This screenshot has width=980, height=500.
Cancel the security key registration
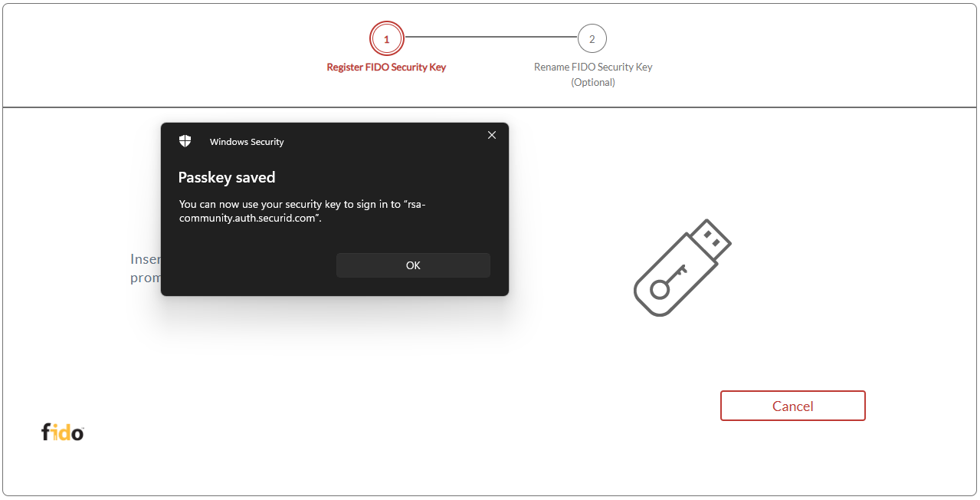792,406
